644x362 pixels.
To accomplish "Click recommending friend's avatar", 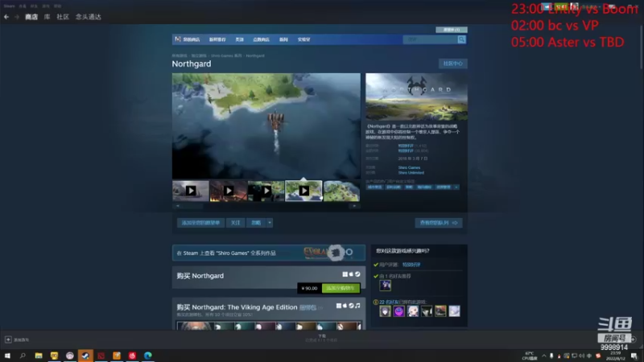I will (386, 286).
